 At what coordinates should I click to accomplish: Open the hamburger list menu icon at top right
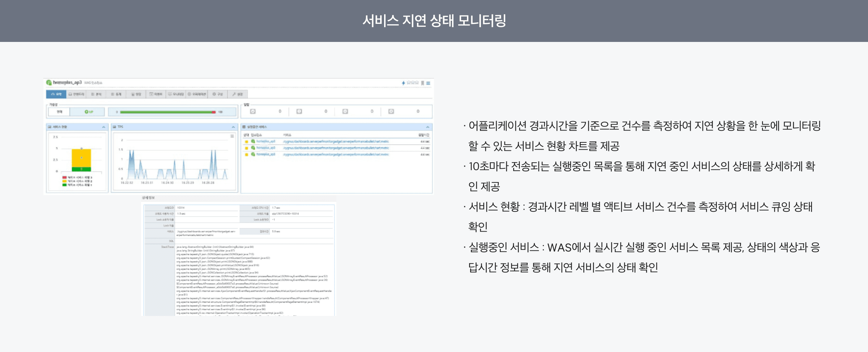click(428, 83)
